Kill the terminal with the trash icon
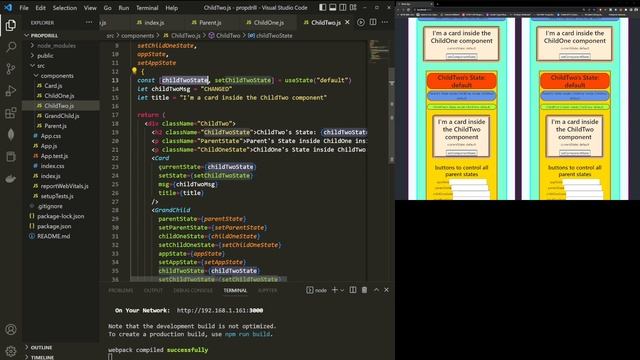Image resolution: width=640 pixels, height=360 pixels. (x=364, y=290)
